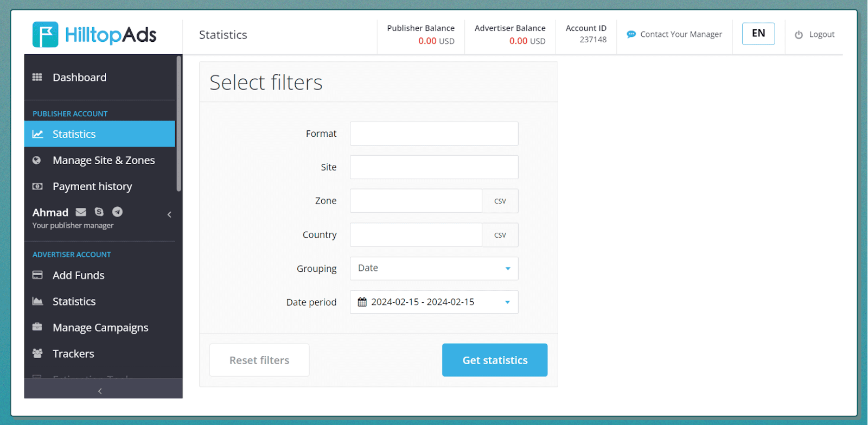Click the CSV button beside Zone

click(x=500, y=201)
